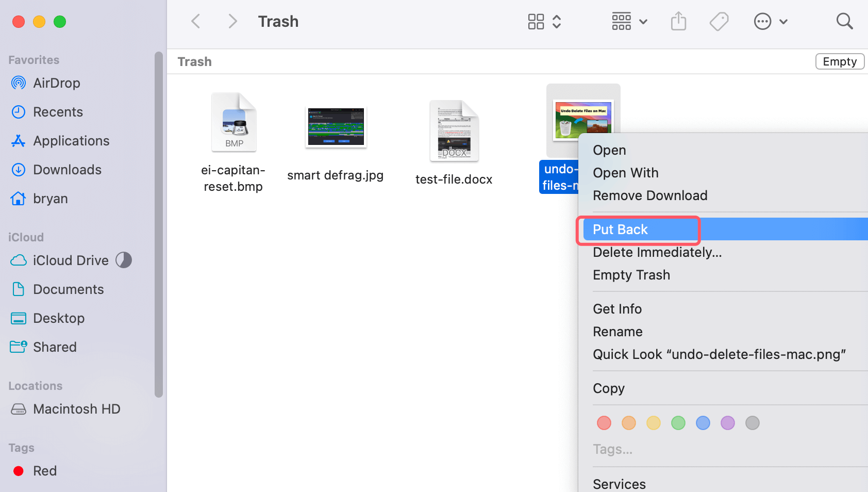Open the Downloads folder in sidebar
The height and width of the screenshot is (492, 868).
(66, 169)
